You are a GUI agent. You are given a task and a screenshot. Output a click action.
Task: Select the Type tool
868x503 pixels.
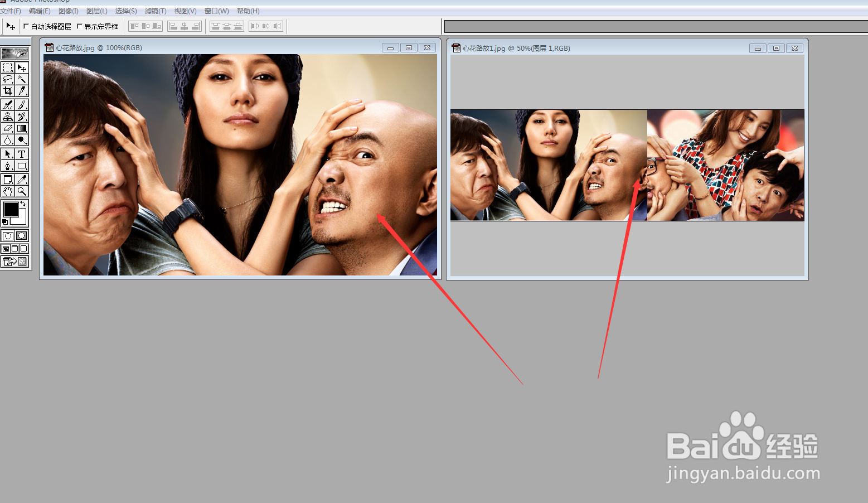pyautogui.click(x=22, y=154)
